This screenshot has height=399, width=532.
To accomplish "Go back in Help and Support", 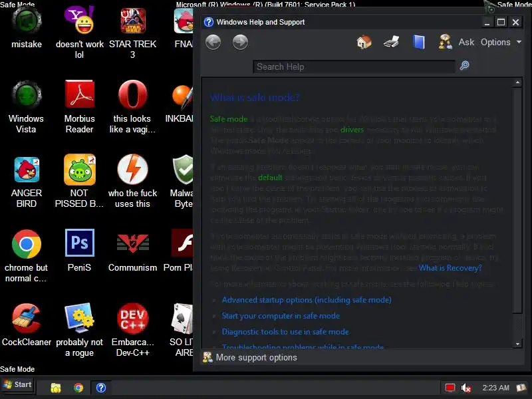I will pos(213,43).
